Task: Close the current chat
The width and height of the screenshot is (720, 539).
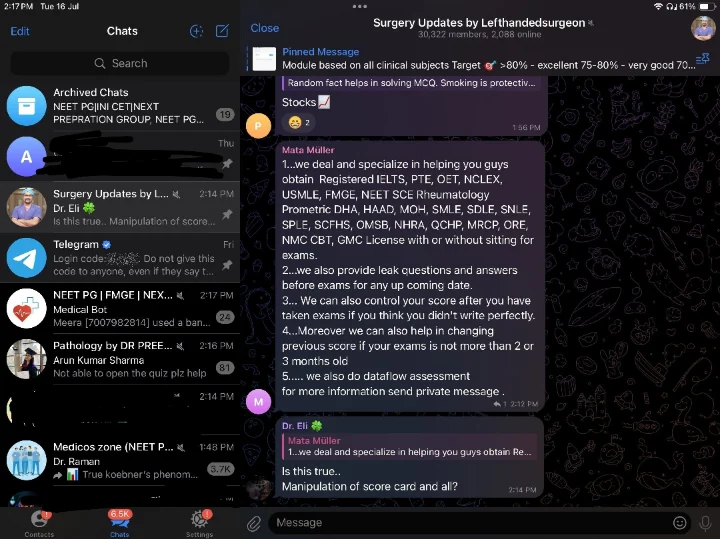Action: coord(265,28)
